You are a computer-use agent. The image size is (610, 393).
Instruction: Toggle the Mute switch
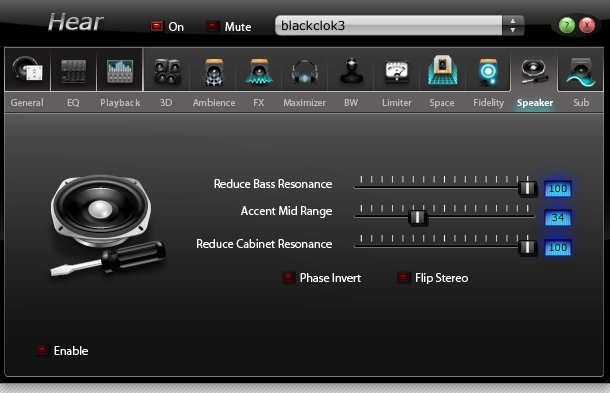point(212,26)
